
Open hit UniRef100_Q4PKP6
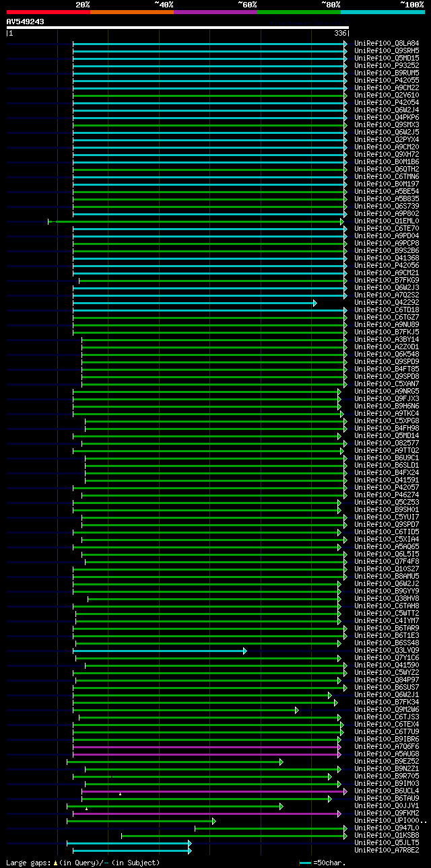pyautogui.click(x=387, y=118)
